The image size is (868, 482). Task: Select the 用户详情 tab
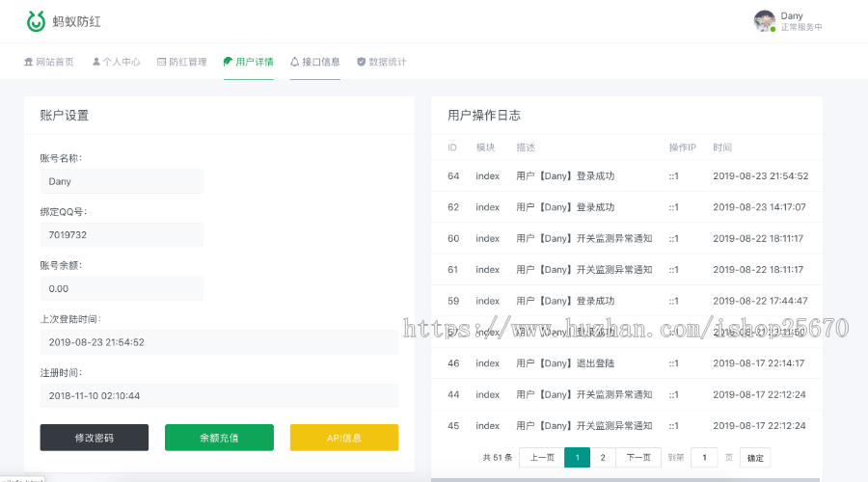click(249, 62)
